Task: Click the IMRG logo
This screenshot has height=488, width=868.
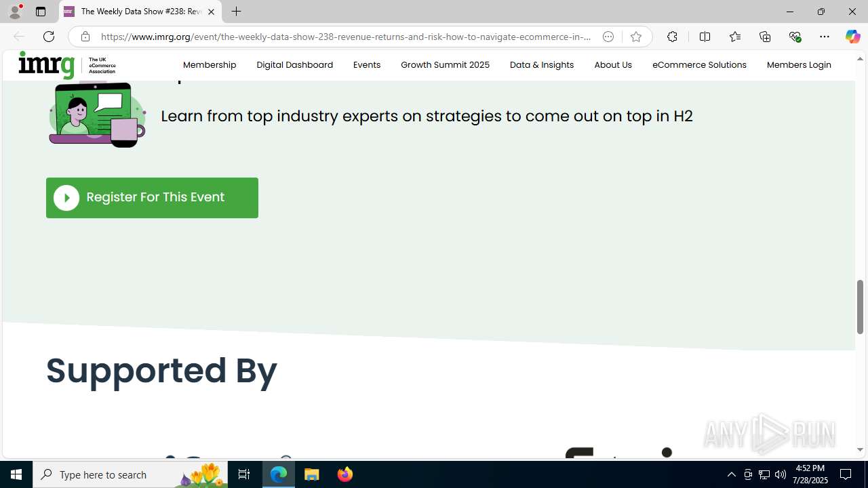Action: tap(67, 65)
